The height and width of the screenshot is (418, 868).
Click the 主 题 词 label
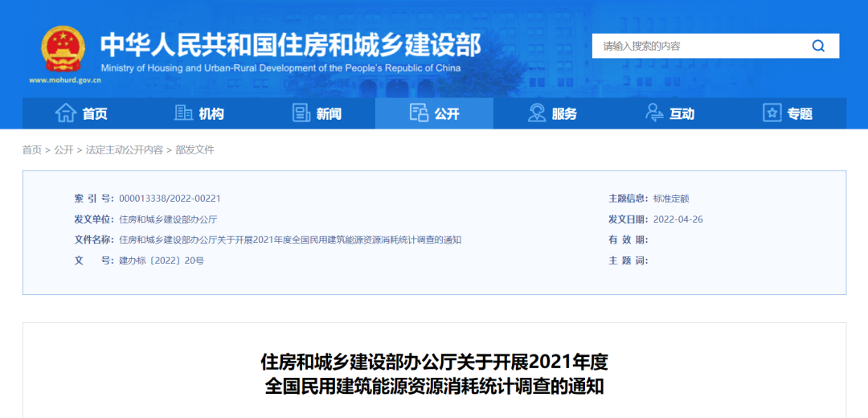click(628, 260)
